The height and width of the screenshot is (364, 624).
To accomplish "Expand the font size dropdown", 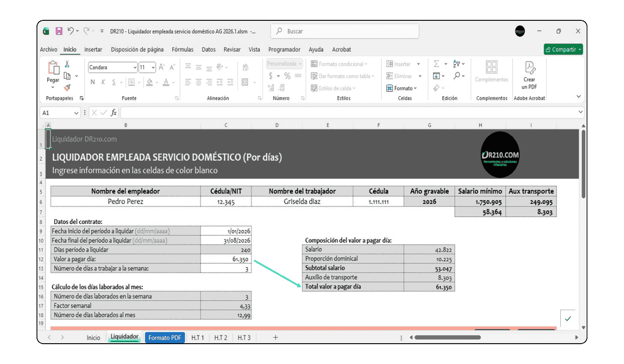I will tap(153, 67).
